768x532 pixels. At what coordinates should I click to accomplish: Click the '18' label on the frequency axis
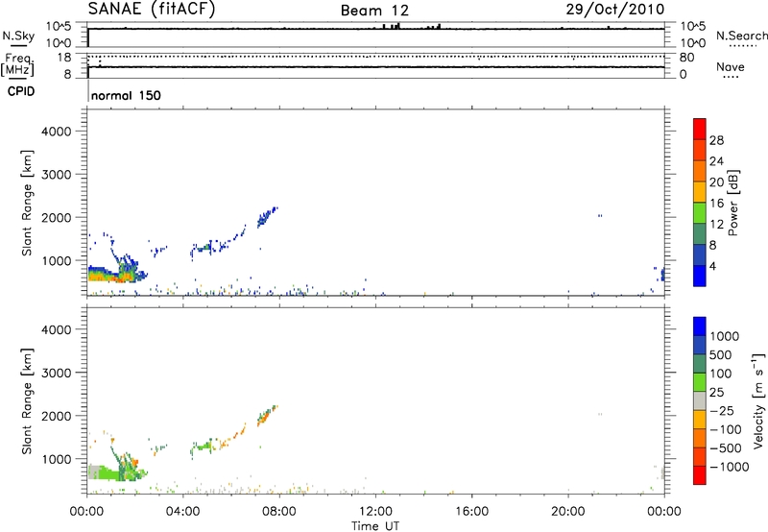(64, 58)
